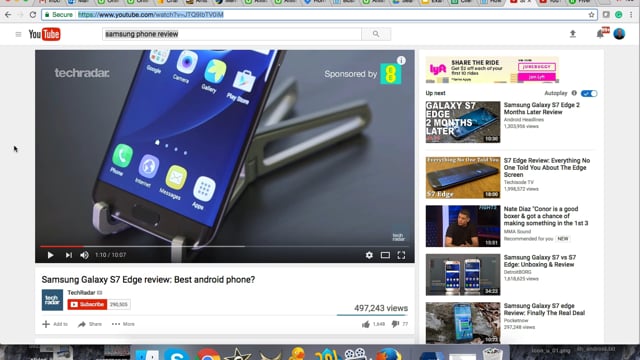Open Chrome from the Dock
The width and height of the screenshot is (640, 360).
coord(208,354)
